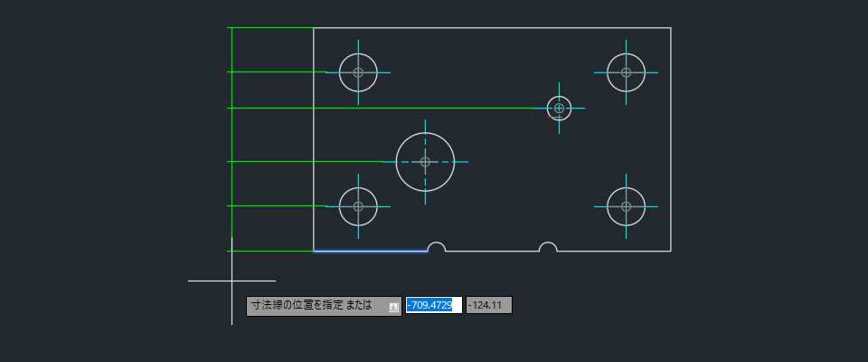Click the highlighted -709.4729 coordinate field

coord(434,306)
